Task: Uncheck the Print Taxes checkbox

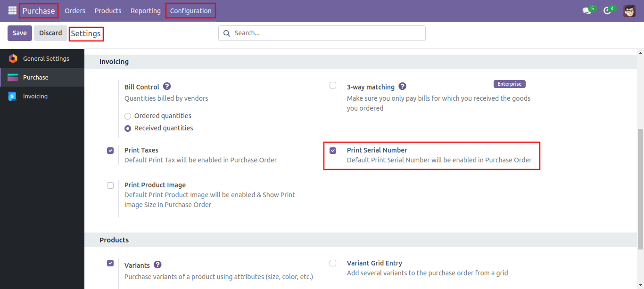Action: point(110,151)
